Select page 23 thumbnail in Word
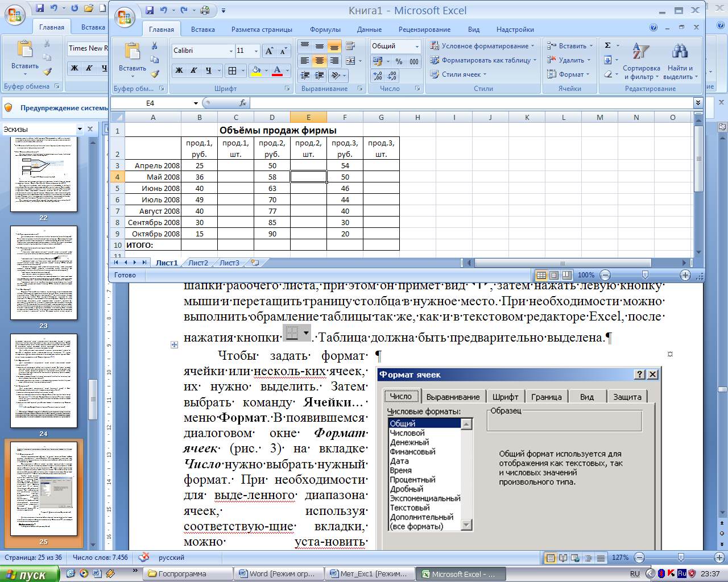Viewport: 728px width, 582px height. tap(44, 273)
